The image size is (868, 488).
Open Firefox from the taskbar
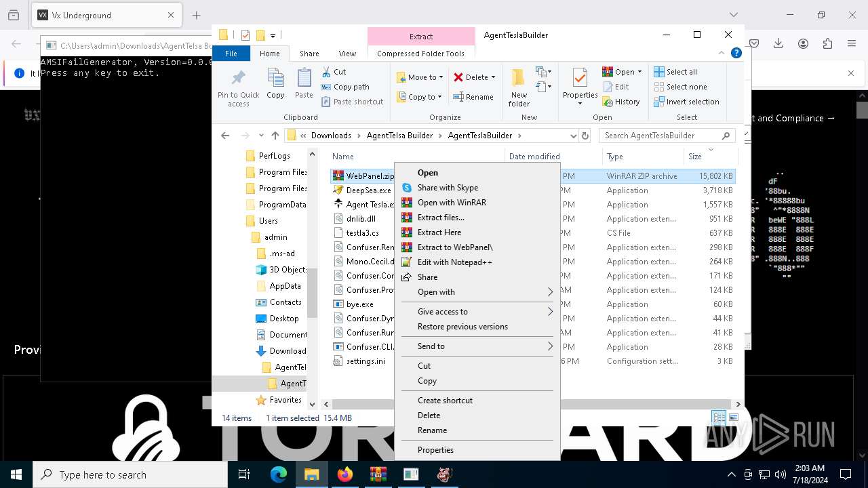[x=344, y=475]
